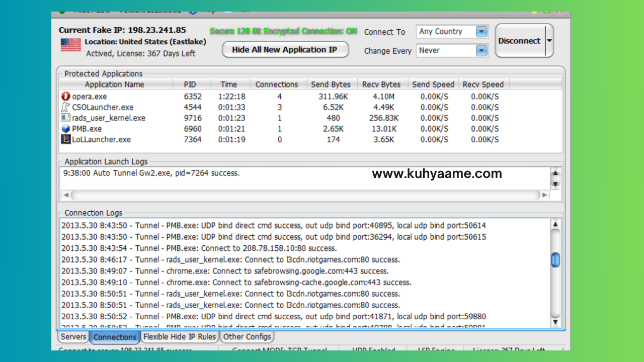Image resolution: width=644 pixels, height=362 pixels.
Task: Select the Connections tab
Action: click(x=115, y=337)
